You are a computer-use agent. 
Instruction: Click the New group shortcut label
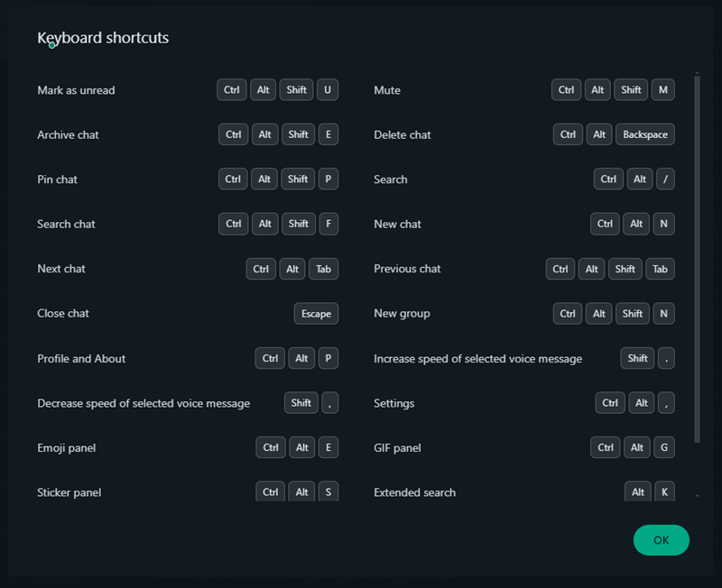402,314
